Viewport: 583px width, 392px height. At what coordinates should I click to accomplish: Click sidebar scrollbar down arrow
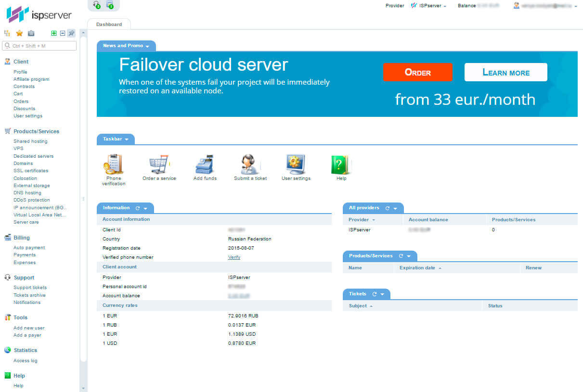click(x=83, y=388)
